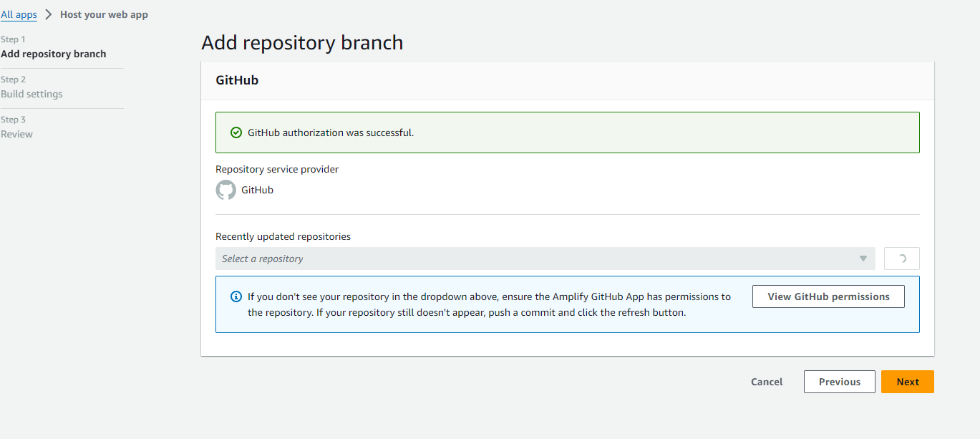Screen dimensions: 980x439
Task: Click the GitHub octocat logo icon
Action: pos(225,190)
